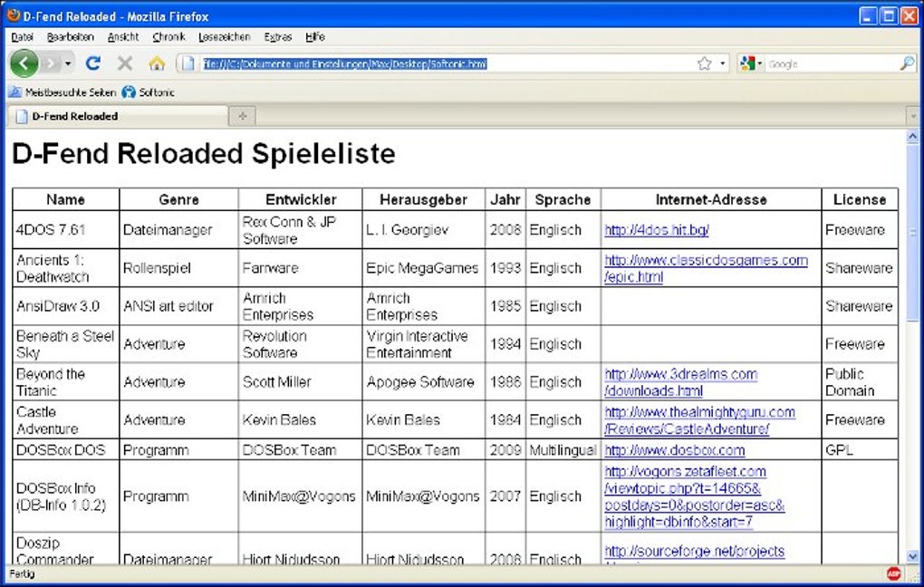
Task: Click the Name column header
Action: coord(65,199)
